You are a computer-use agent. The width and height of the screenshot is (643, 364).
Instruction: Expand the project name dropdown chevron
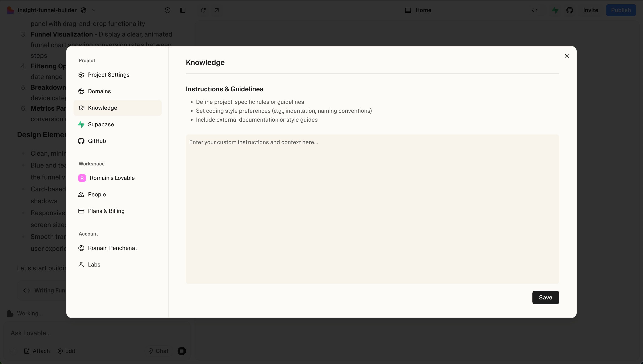(x=94, y=10)
